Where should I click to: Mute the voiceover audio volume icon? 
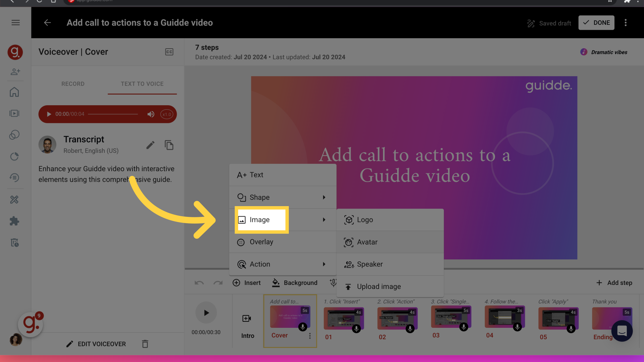coord(151,114)
